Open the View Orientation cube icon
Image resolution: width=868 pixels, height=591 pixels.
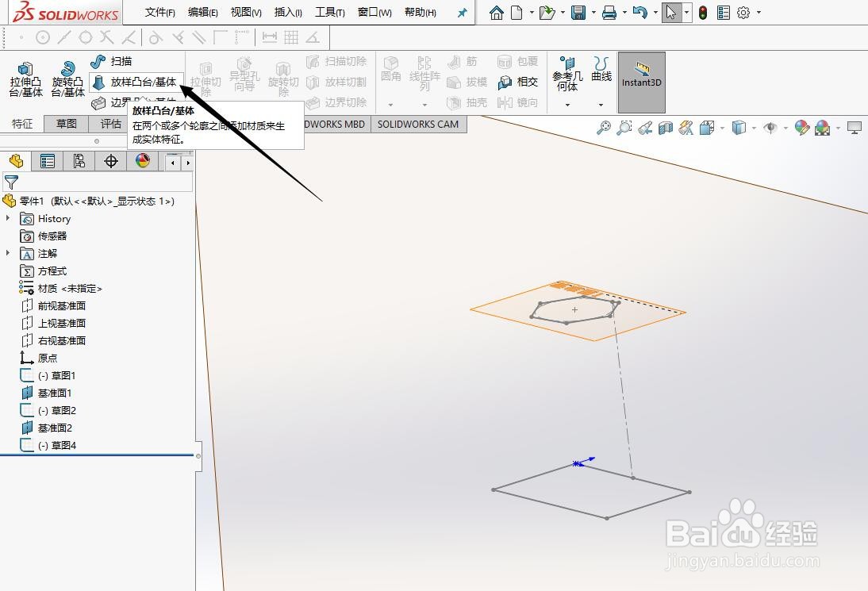point(707,128)
